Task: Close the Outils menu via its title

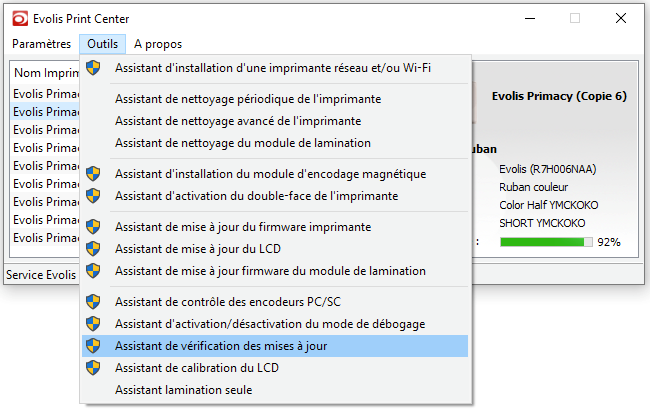Action: [x=102, y=44]
